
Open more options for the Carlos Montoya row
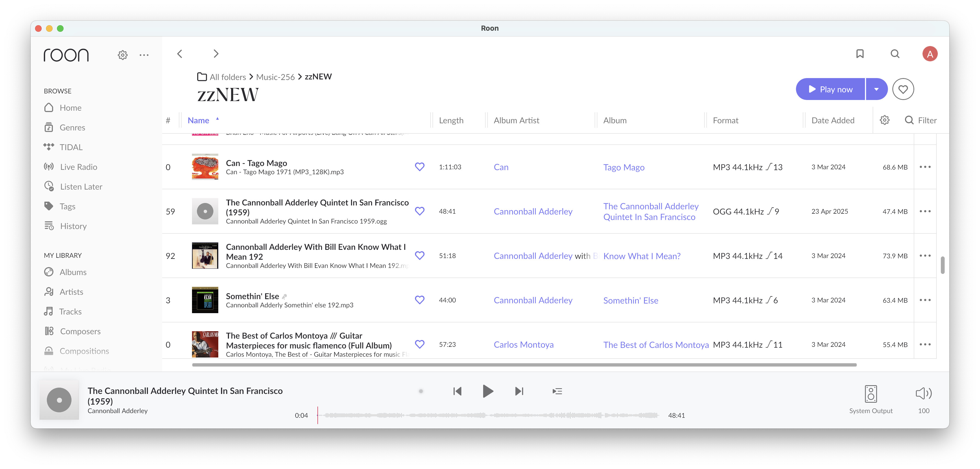[x=925, y=344]
